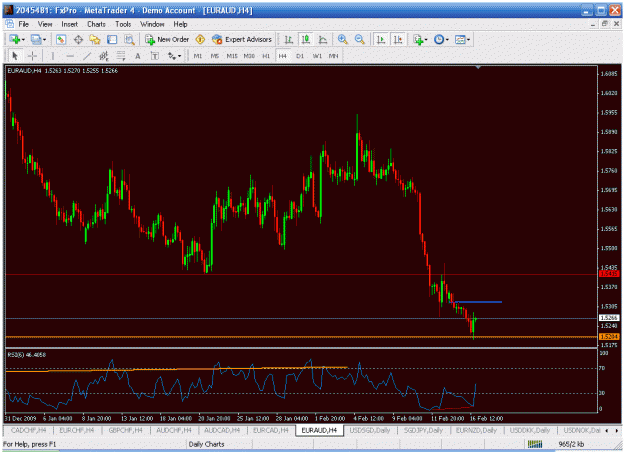This screenshot has height=452, width=625.
Task: Switch to M15 timeframe
Action: [x=232, y=56]
